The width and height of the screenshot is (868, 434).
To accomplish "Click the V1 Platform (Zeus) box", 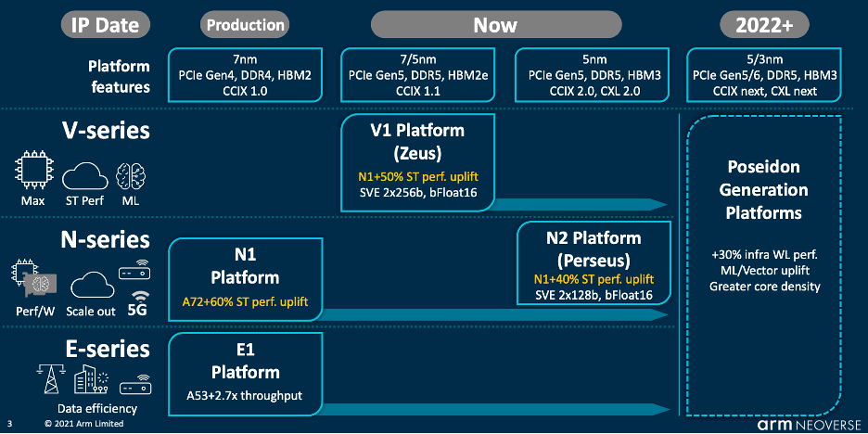I will 418,163.
